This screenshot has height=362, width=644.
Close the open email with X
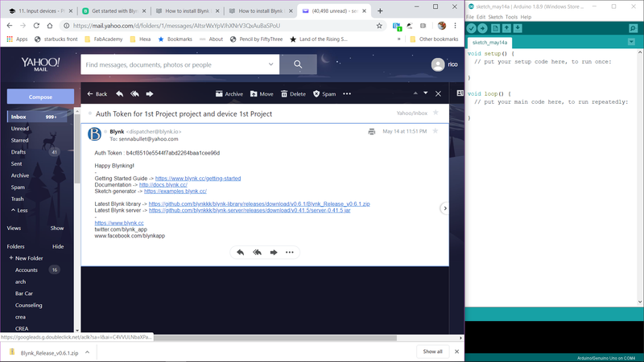pyautogui.click(x=438, y=94)
